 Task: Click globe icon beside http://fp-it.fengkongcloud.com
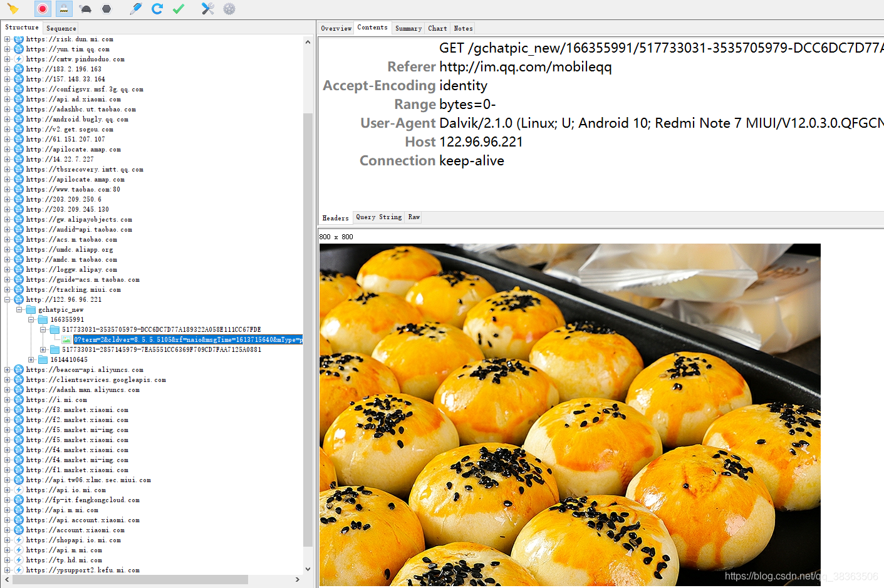point(19,500)
